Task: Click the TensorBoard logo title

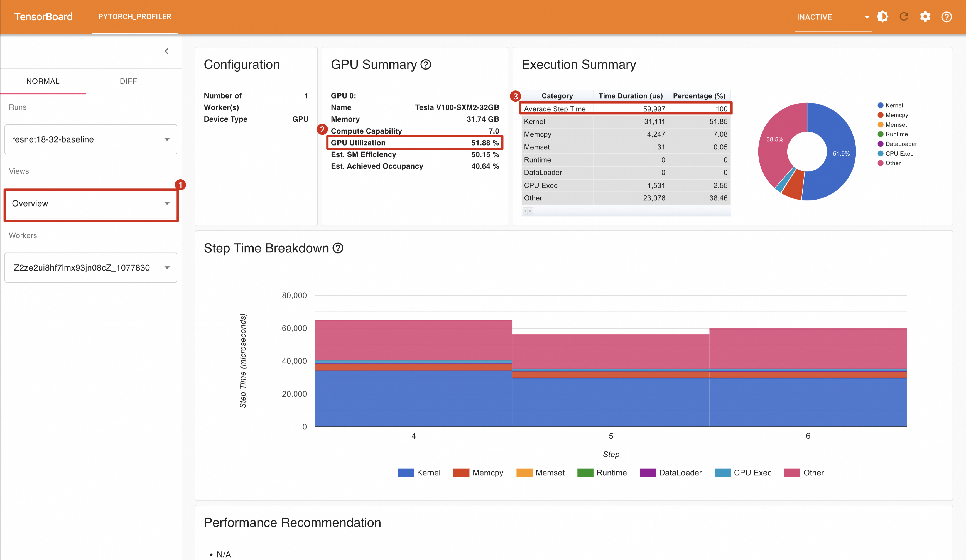Action: (x=43, y=17)
